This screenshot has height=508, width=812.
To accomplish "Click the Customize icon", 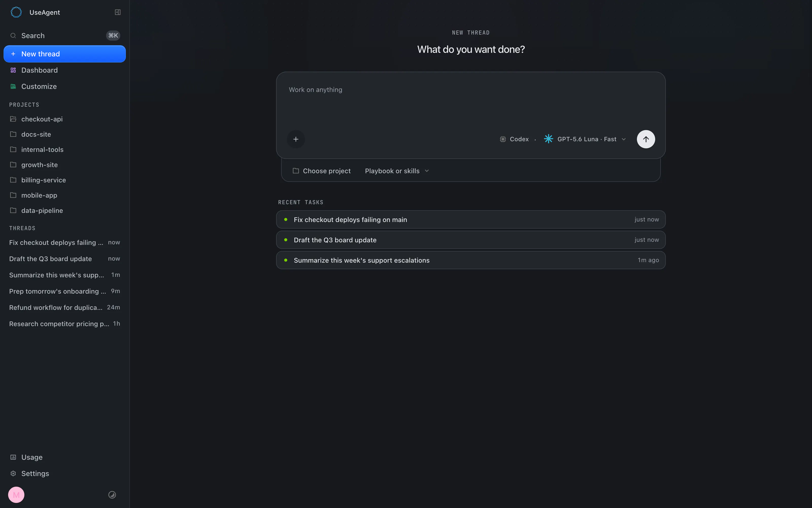I will point(13,86).
